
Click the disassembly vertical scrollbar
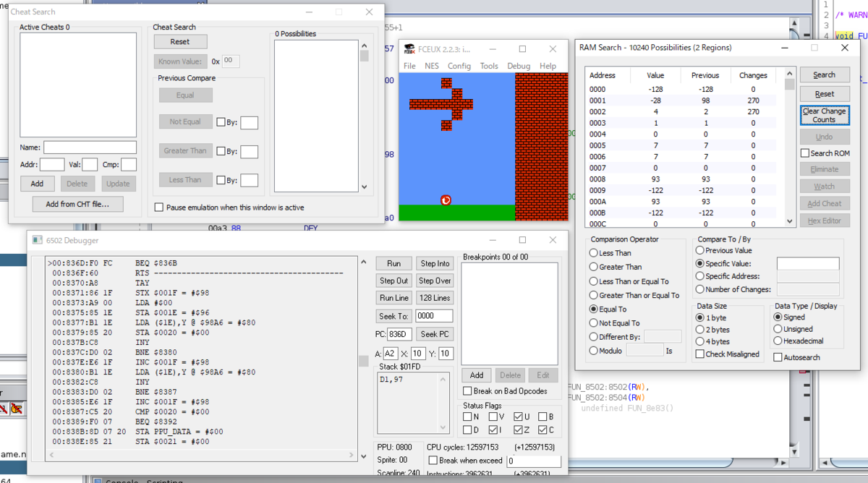pyautogui.click(x=364, y=359)
